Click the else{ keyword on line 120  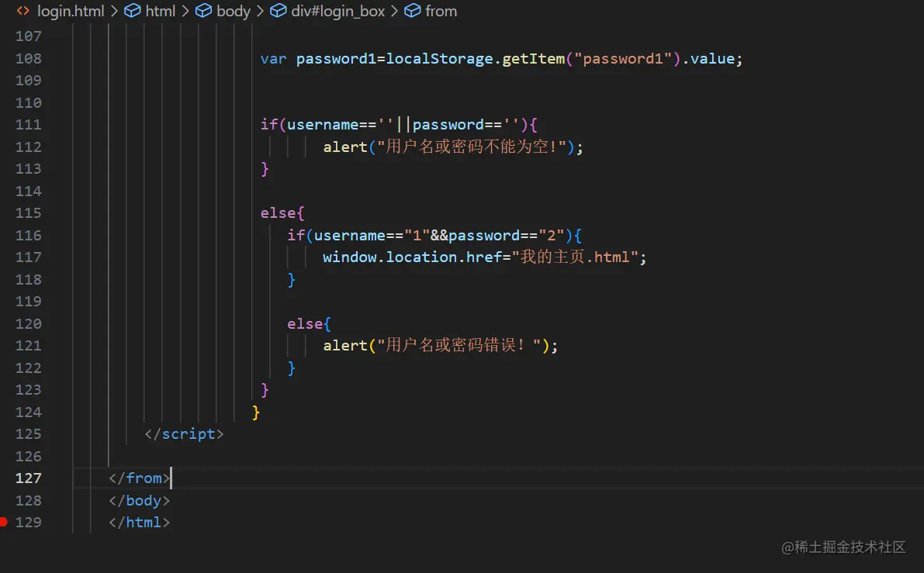(x=309, y=324)
